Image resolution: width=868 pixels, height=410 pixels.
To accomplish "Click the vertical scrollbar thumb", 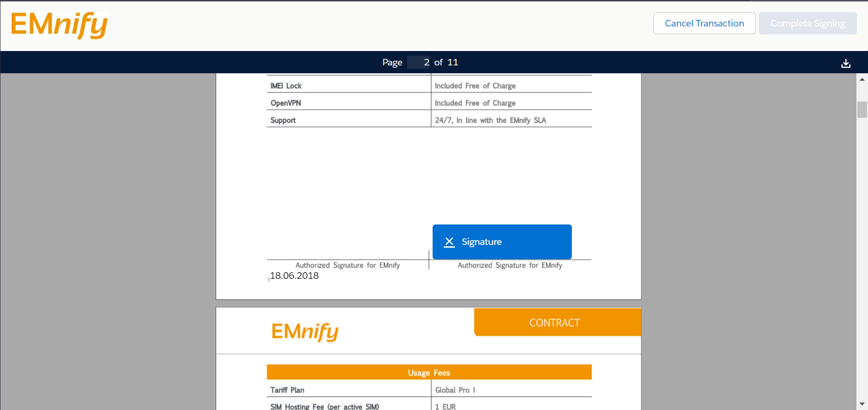I will point(862,110).
